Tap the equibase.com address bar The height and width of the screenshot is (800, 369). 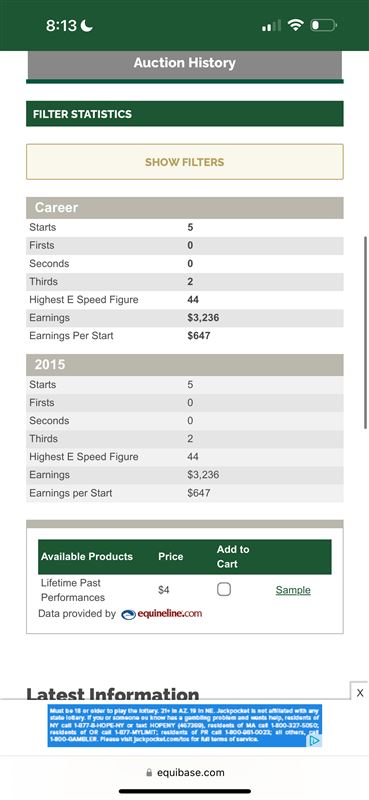(x=185, y=772)
